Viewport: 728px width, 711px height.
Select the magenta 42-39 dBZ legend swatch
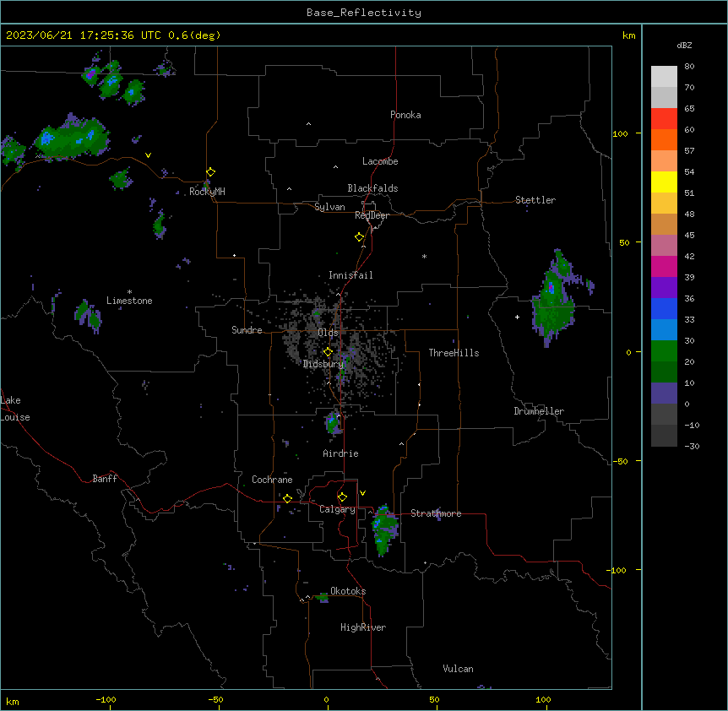(664, 266)
